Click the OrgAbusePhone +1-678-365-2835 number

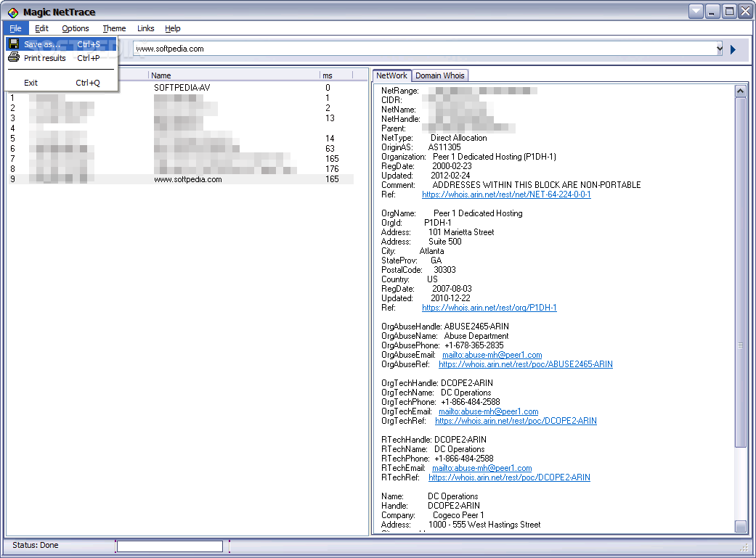tap(474, 345)
